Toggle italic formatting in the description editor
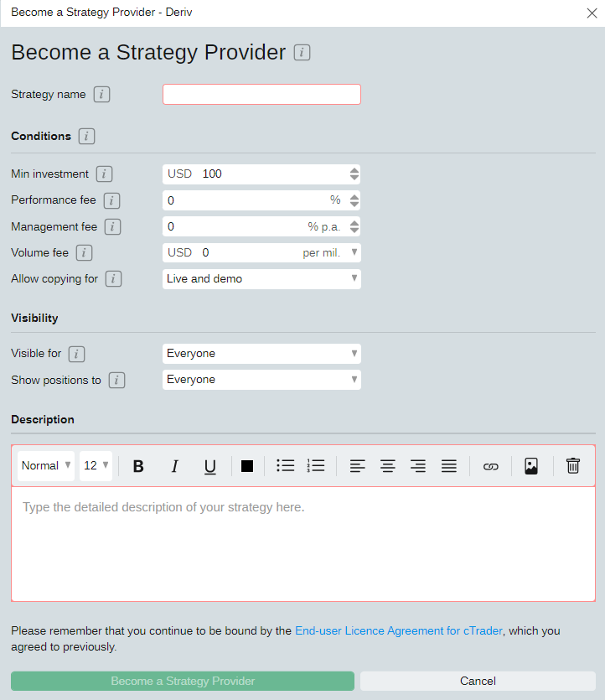The image size is (605, 700). pyautogui.click(x=174, y=466)
